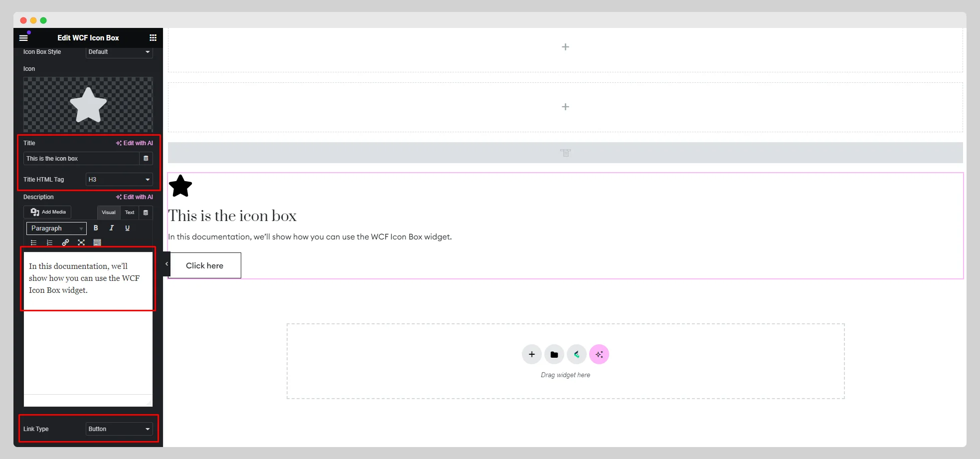The width and height of the screenshot is (980, 459).
Task: Open the widgets grid panel
Action: [153, 38]
